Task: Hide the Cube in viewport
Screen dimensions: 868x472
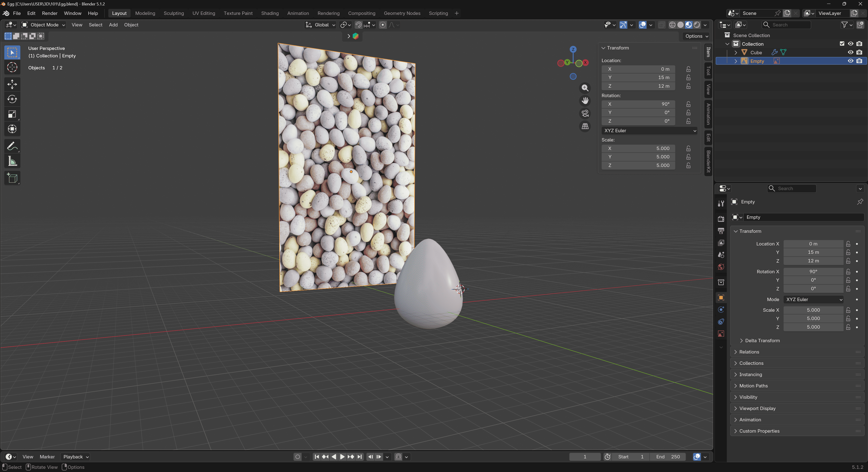Action: [x=851, y=52]
